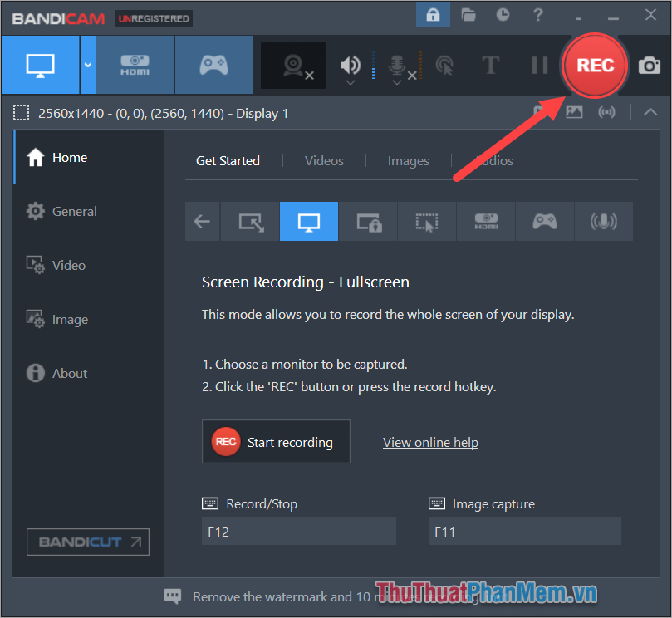The height and width of the screenshot is (618, 672).
Task: Expand the recording mode dropdown arrow
Action: tap(87, 65)
